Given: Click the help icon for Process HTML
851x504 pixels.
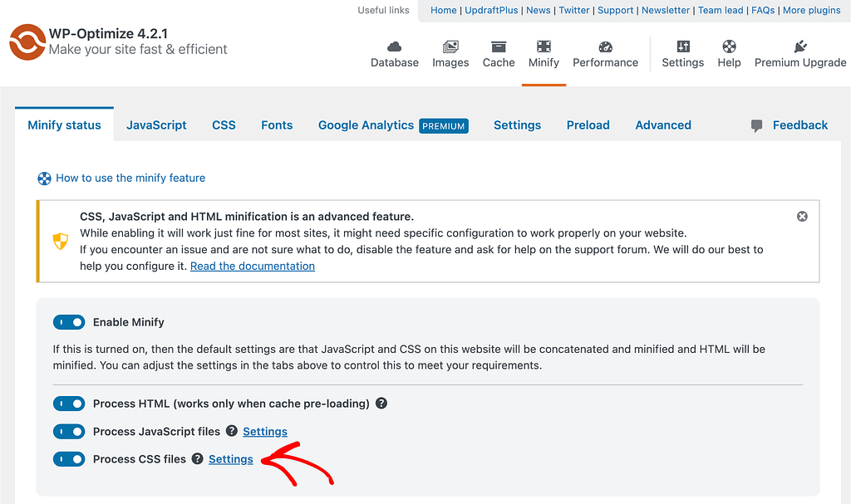Looking at the screenshot, I should 381,403.
